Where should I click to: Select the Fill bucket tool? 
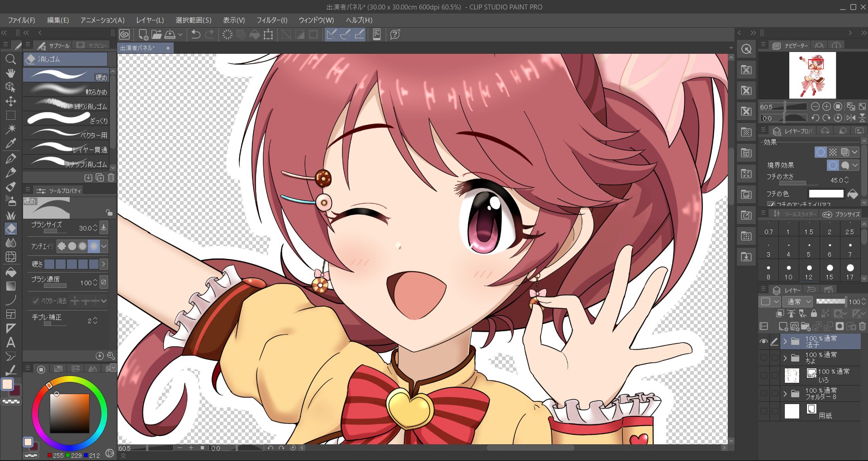click(x=11, y=272)
